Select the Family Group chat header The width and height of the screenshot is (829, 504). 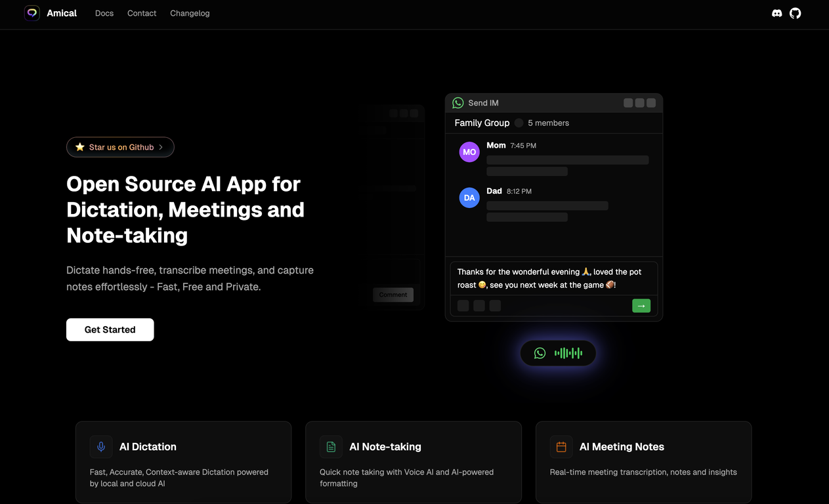482,123
